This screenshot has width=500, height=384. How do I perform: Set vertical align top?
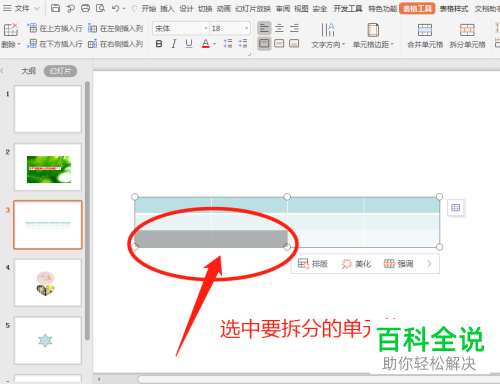click(x=264, y=43)
